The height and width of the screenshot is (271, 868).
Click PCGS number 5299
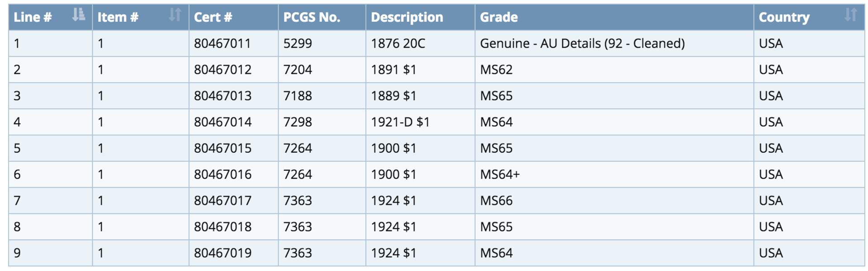point(297,44)
